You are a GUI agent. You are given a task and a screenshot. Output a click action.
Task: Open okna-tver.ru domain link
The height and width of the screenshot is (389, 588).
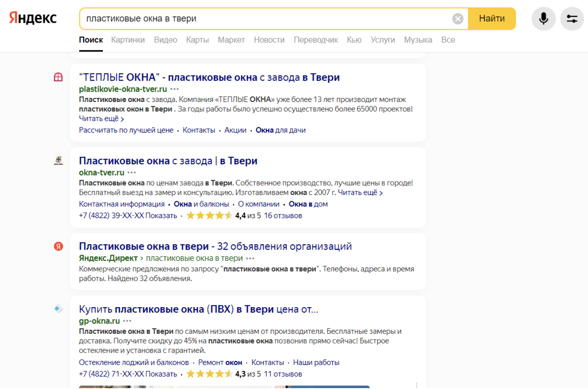(102, 172)
